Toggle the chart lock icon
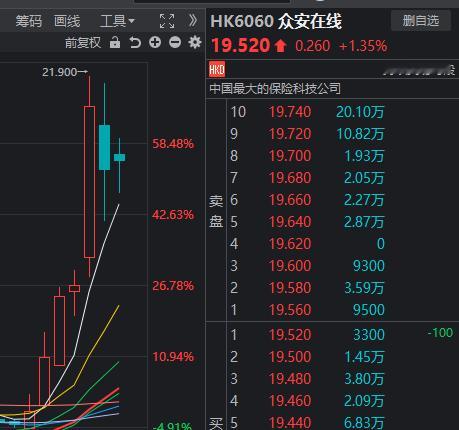This screenshot has height=430, width=459. point(115,42)
